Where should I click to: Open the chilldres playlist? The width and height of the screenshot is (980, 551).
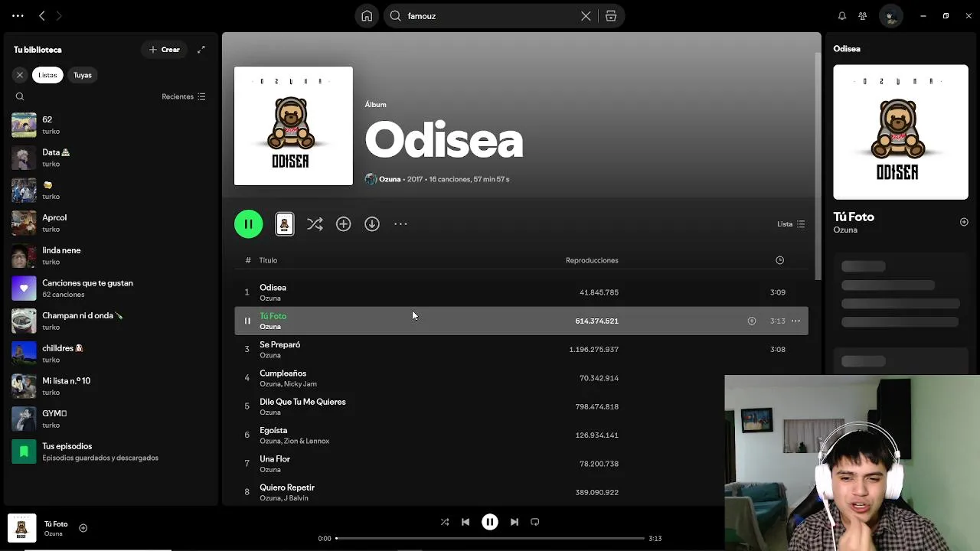(x=111, y=354)
